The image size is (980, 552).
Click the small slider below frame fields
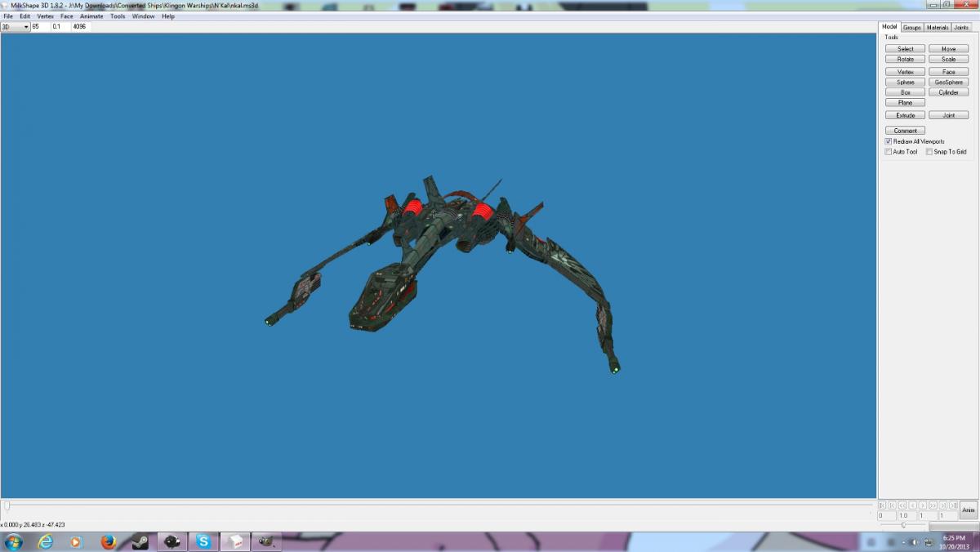(903, 525)
